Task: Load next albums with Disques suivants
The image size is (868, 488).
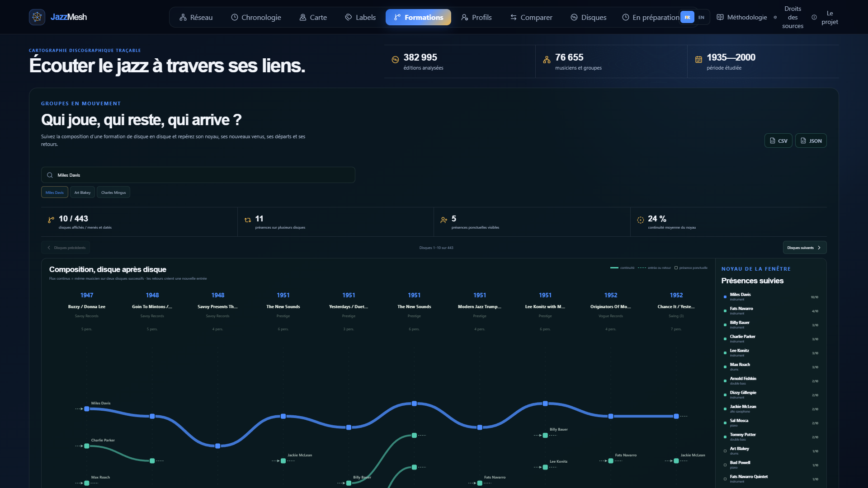Action: [x=805, y=248]
